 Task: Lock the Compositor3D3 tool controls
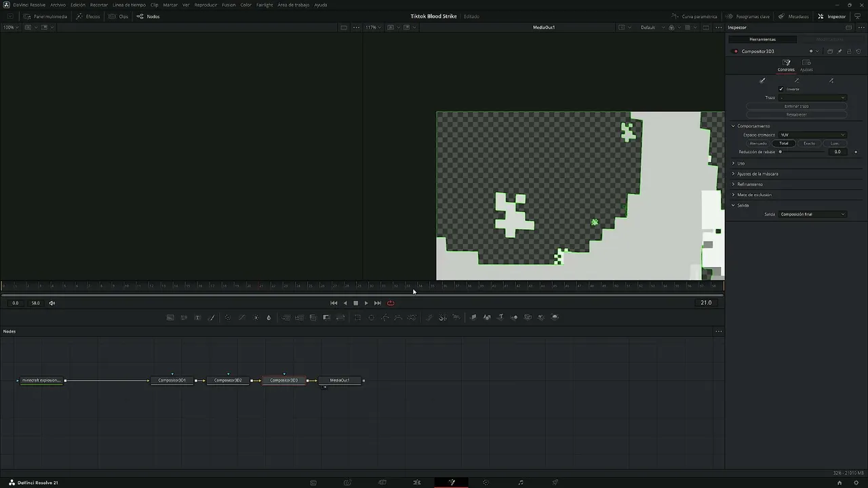click(x=849, y=52)
